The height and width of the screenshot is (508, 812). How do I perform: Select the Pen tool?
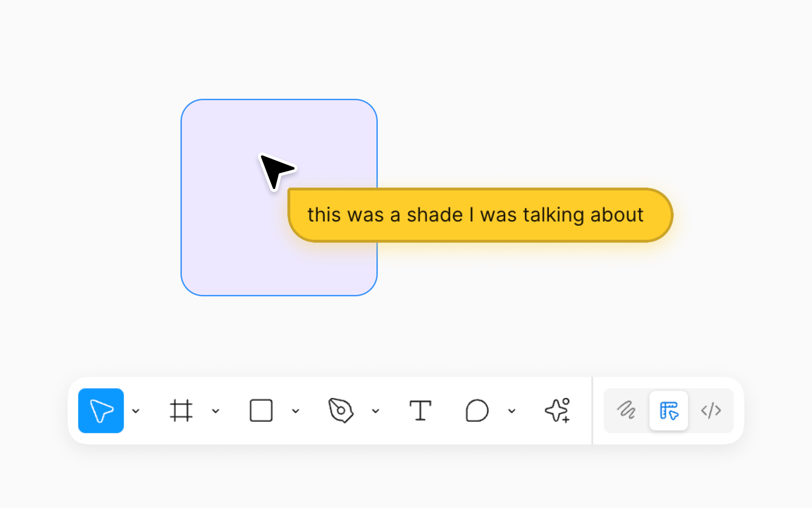(341, 410)
